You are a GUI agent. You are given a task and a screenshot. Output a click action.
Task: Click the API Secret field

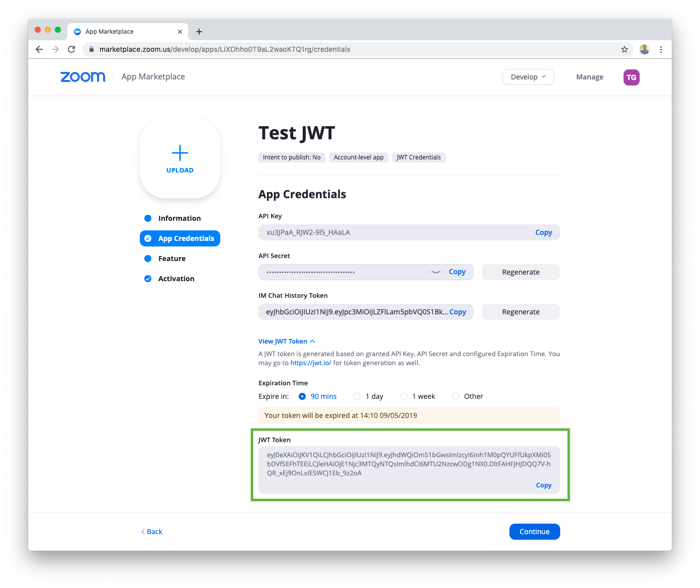click(x=366, y=272)
